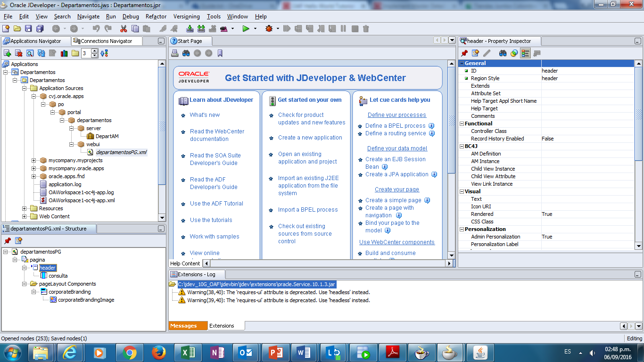Click Google Chrome in the taskbar
Screen dimensions: 644x362
(x=130, y=352)
